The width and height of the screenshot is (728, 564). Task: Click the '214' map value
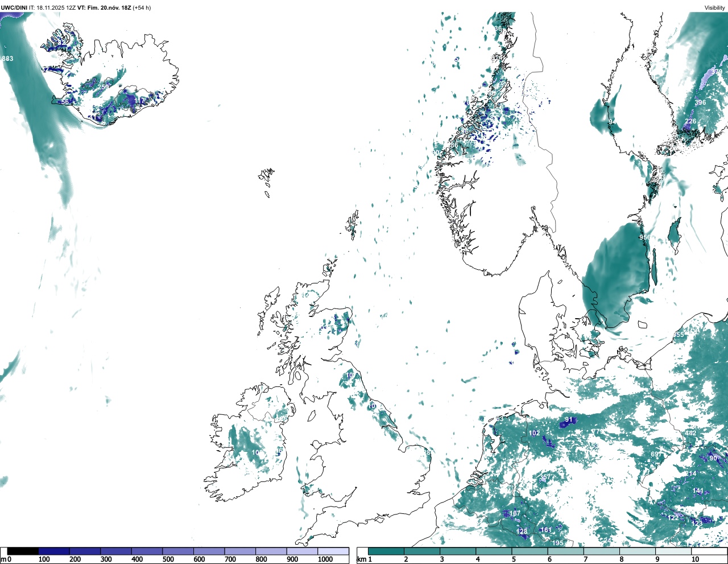tap(691, 474)
